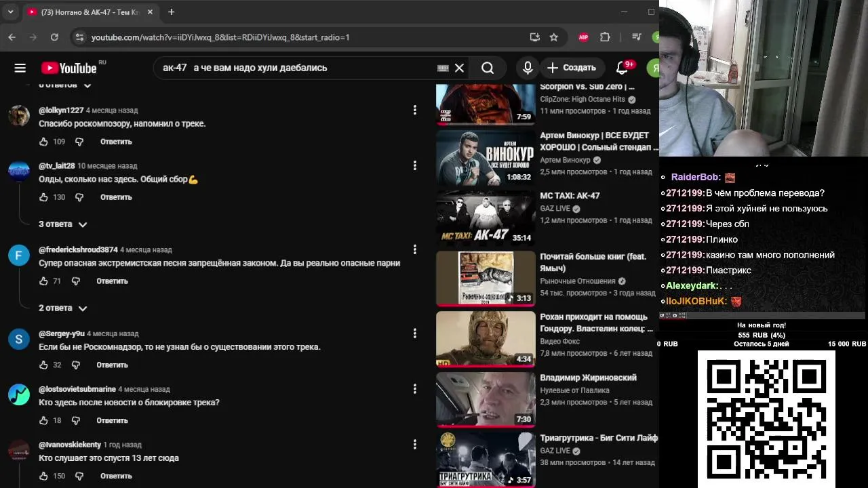Open browser extensions puzzle icon

point(605,37)
